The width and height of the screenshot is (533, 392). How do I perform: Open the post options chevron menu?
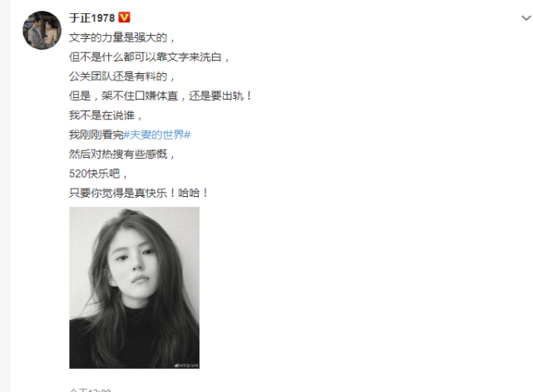[526, 18]
